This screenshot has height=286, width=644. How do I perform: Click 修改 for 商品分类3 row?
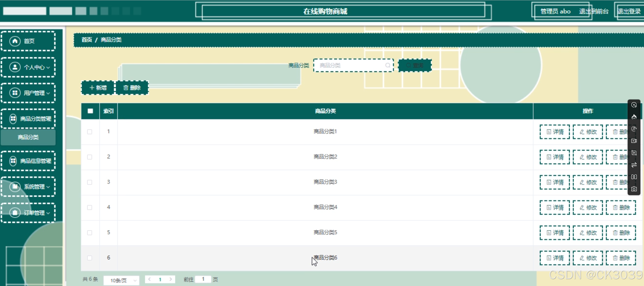[x=588, y=182]
